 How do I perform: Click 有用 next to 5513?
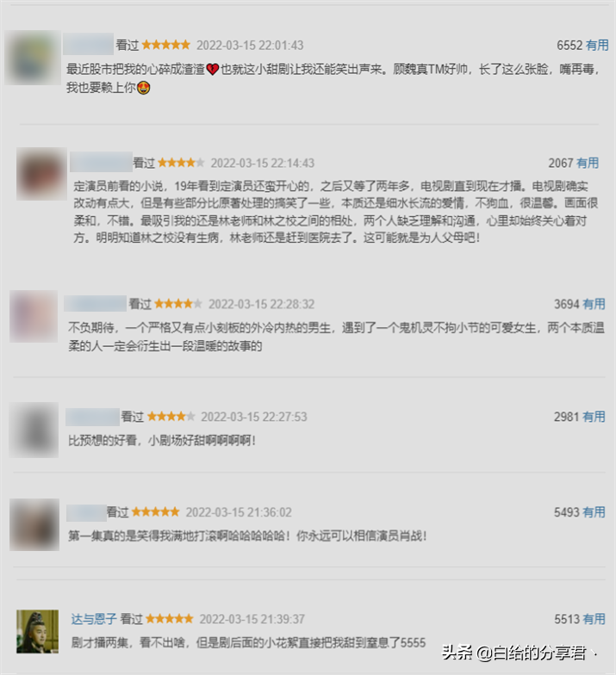(x=594, y=619)
